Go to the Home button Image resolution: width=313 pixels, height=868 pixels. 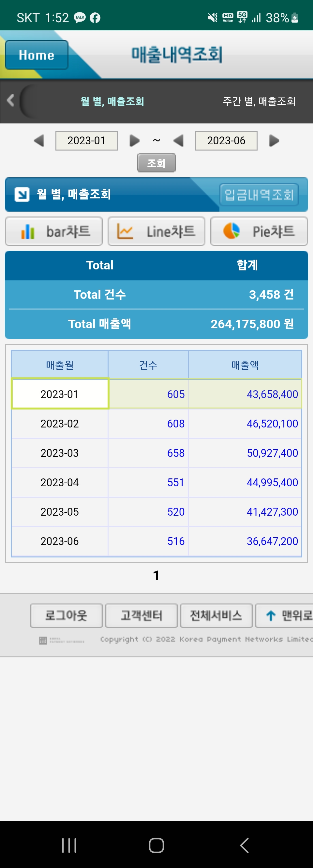[36, 55]
